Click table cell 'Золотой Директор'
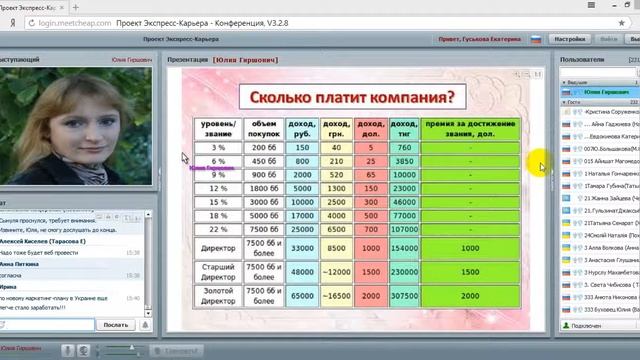Screen dimensions: 640x360 click(218, 296)
